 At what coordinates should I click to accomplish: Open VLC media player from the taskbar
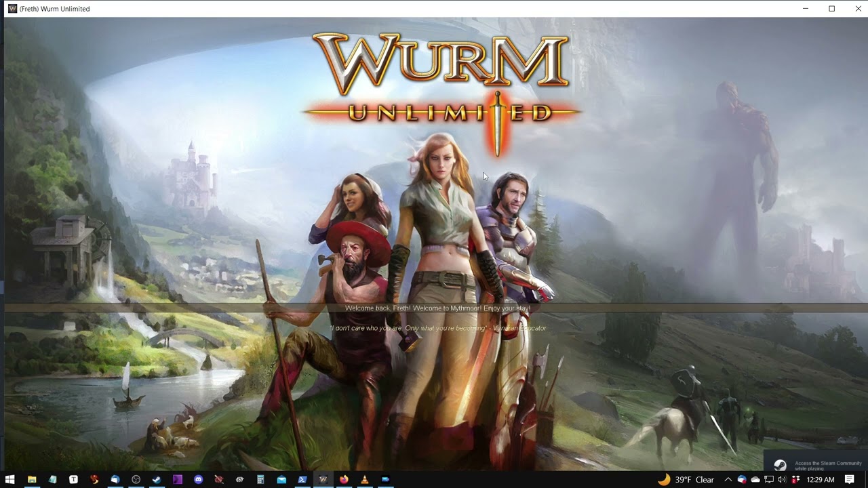(365, 479)
